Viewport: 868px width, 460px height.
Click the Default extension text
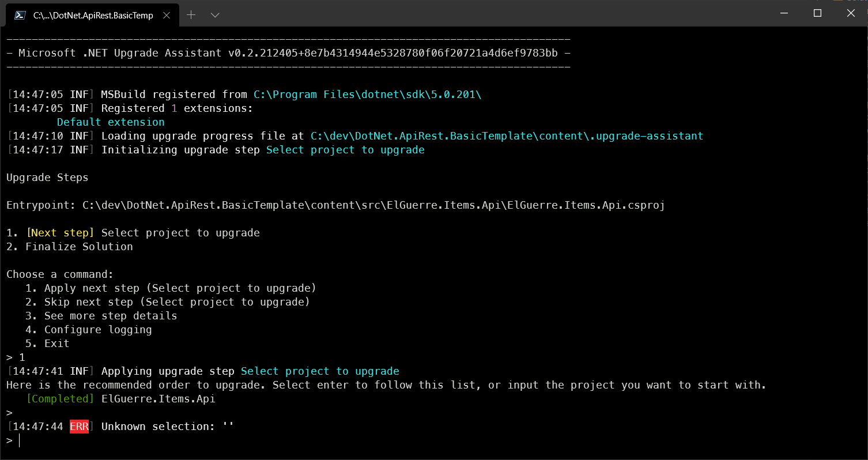[x=111, y=122]
